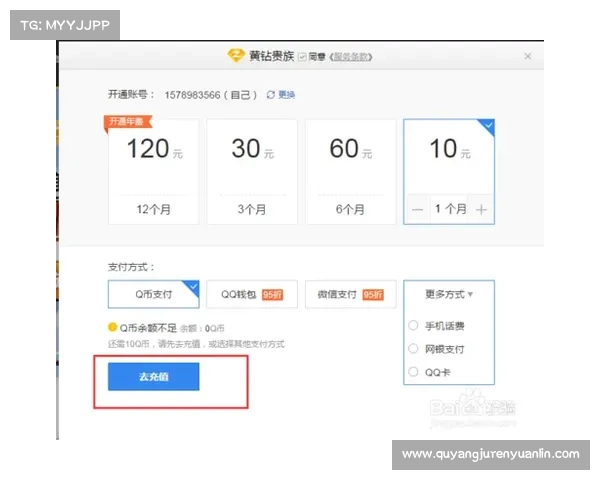Image resolution: width=600 pixels, height=480 pixels.
Task: Choose Q币支付 payment method
Action: 153,294
